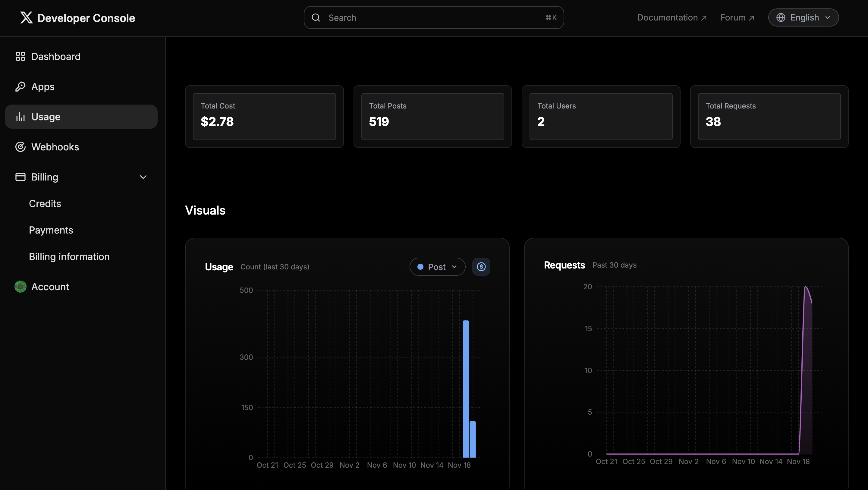Click the X logo icon

pyautogui.click(x=26, y=17)
